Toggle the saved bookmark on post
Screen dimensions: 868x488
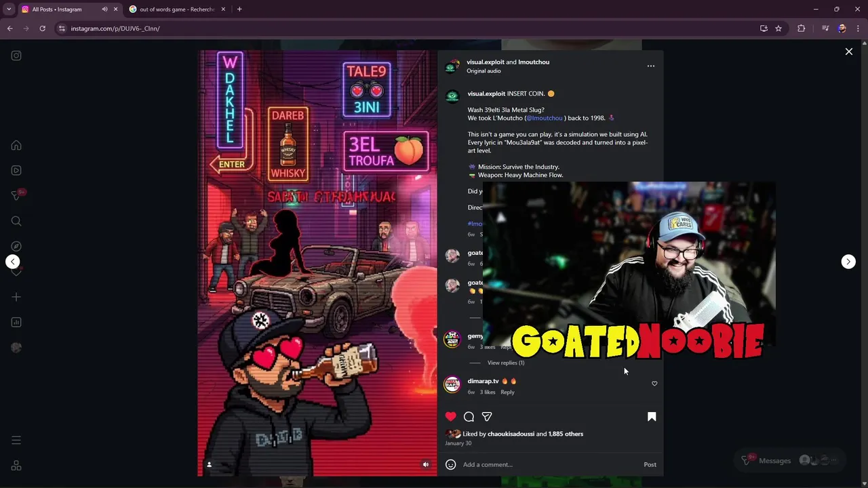[x=652, y=416]
